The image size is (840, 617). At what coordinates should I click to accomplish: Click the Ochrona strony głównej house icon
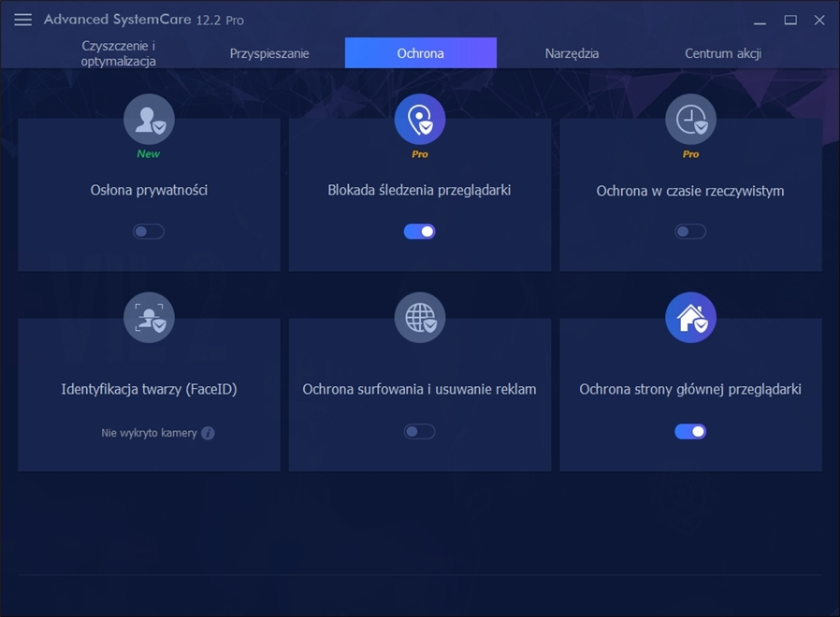pyautogui.click(x=690, y=318)
